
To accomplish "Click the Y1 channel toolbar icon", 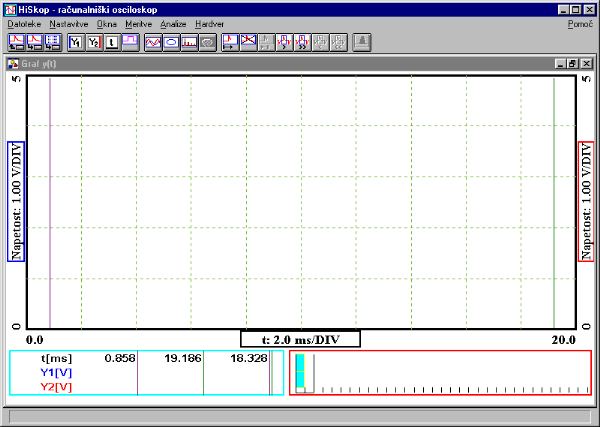I will coord(76,42).
